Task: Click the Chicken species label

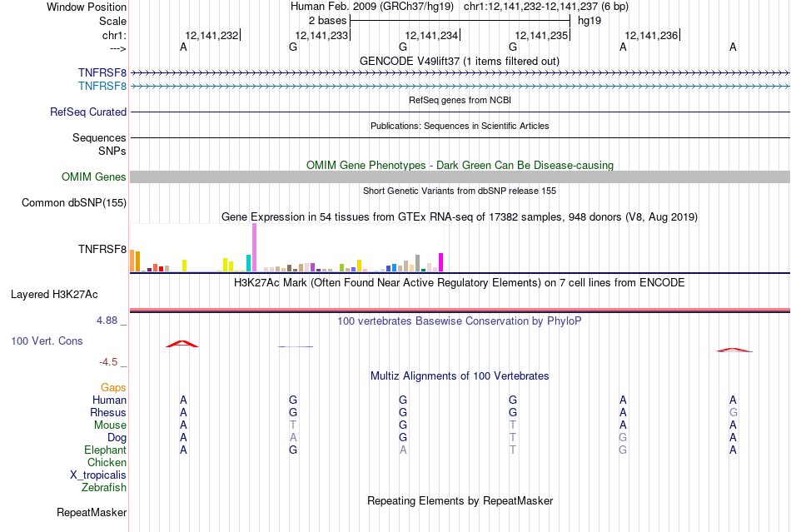Action: 107,462
